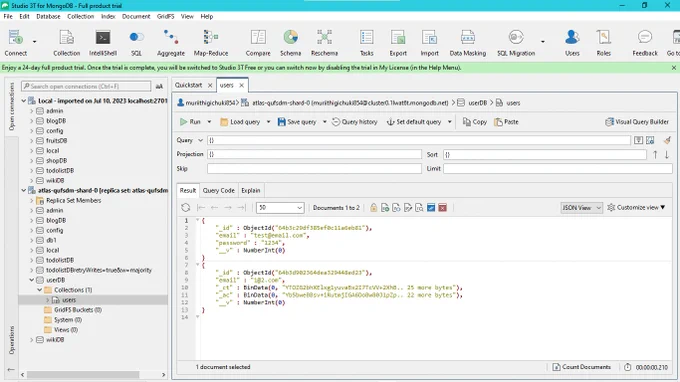Viewport: 680px width, 382px height.
Task: Open the Visual Query Builder
Action: coord(637,122)
